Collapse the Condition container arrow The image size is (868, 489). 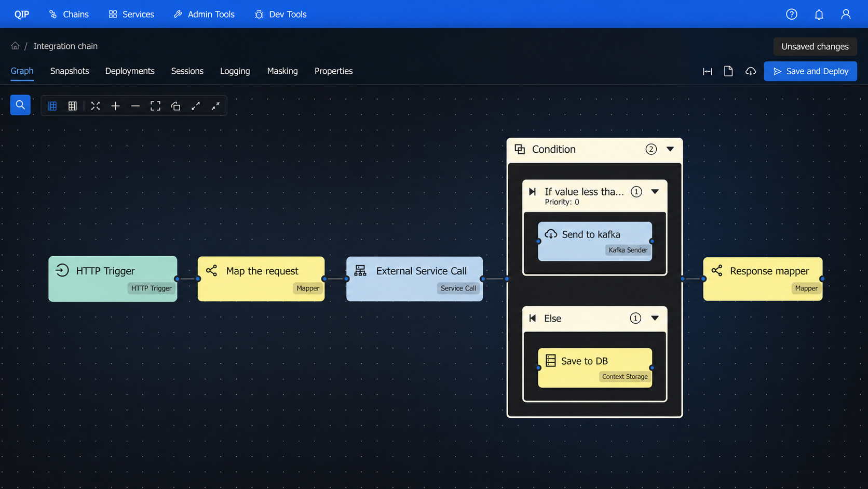(x=670, y=149)
